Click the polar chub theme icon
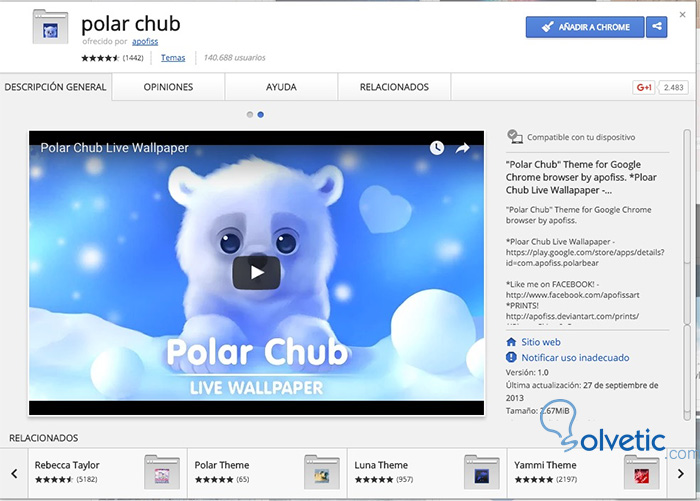 pyautogui.click(x=50, y=27)
